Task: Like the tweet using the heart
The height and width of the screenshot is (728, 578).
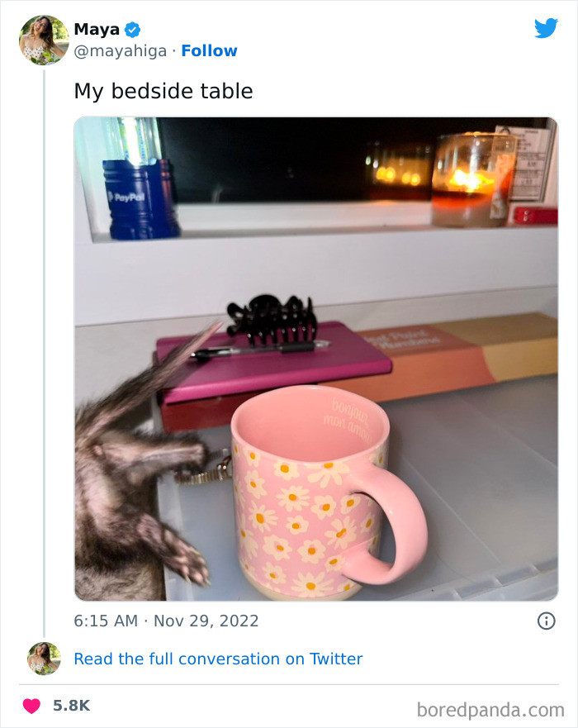Action: pyautogui.click(x=31, y=704)
